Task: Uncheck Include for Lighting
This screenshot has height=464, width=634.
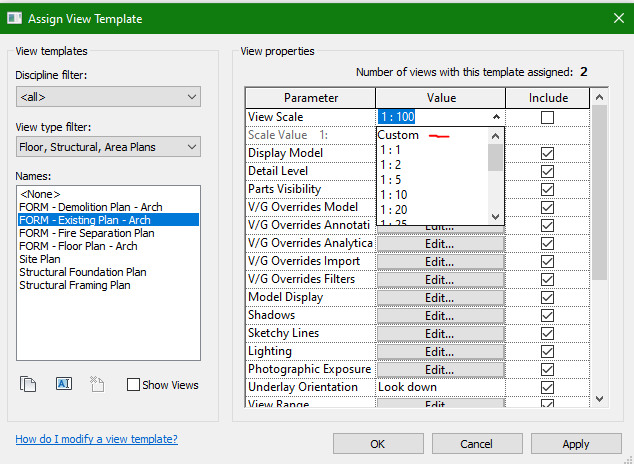Action: point(547,351)
